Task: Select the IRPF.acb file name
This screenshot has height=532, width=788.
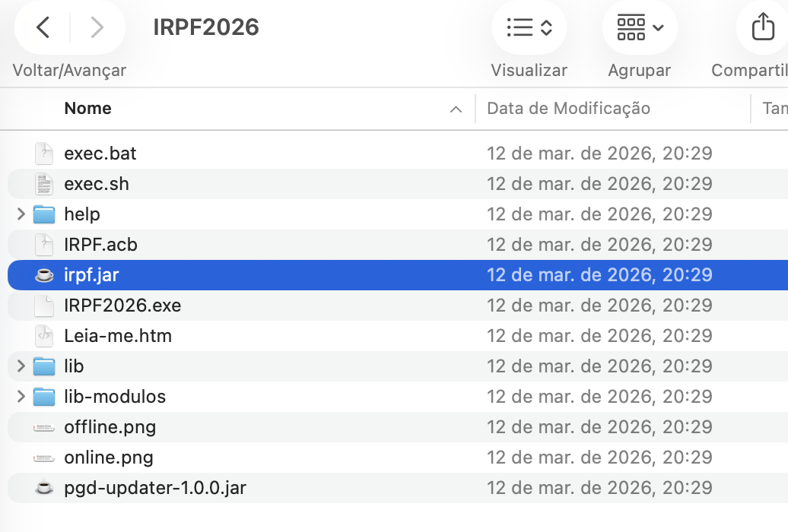Action: 100,245
